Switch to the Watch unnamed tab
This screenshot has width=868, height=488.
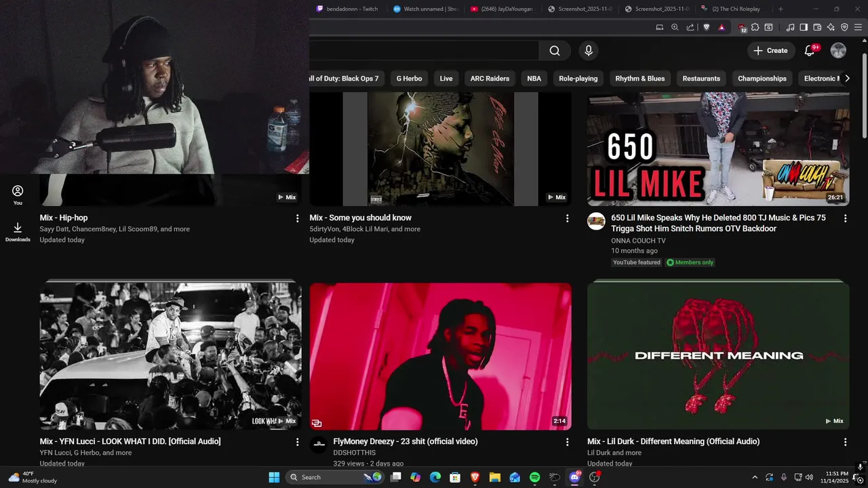[426, 9]
